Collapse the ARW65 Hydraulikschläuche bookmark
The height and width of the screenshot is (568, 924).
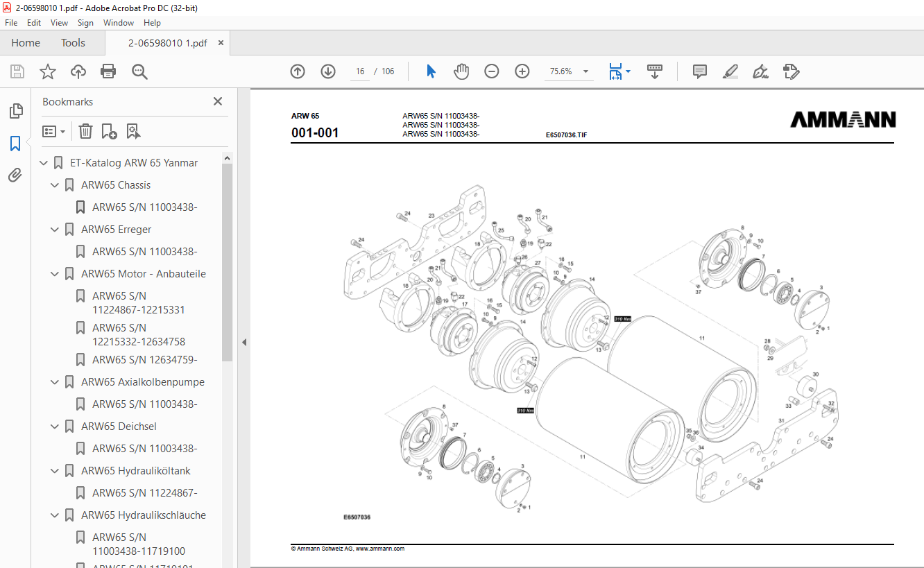coord(55,515)
